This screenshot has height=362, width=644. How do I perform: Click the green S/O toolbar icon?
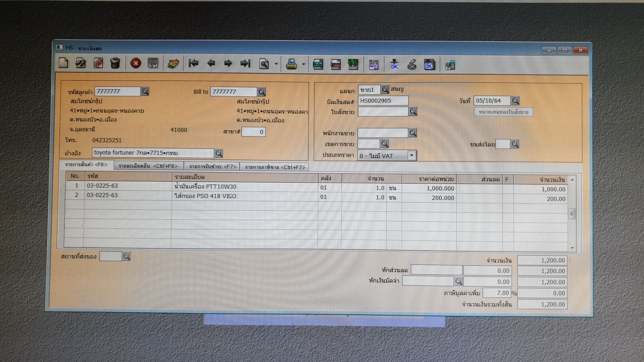(x=353, y=64)
